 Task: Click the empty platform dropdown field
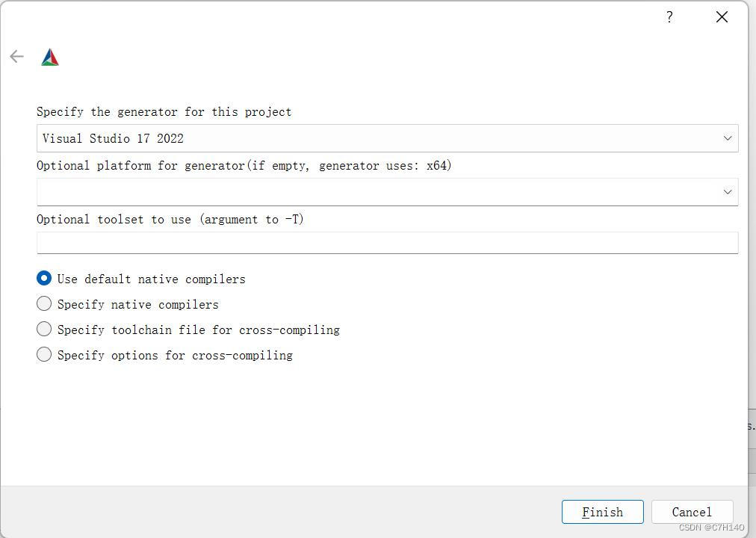(x=299, y=192)
